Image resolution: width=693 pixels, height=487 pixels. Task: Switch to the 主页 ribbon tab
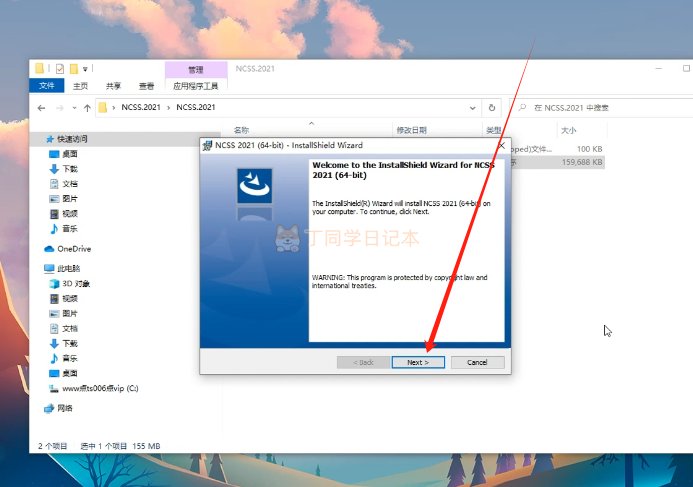click(80, 86)
